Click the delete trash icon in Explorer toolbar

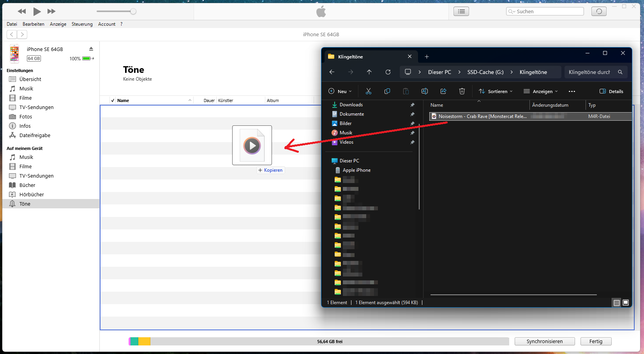(462, 91)
